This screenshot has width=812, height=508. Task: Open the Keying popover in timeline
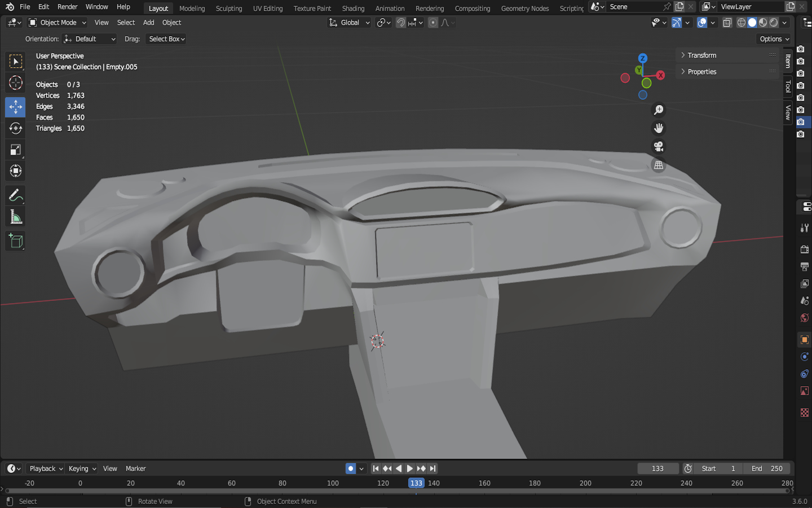(x=82, y=468)
